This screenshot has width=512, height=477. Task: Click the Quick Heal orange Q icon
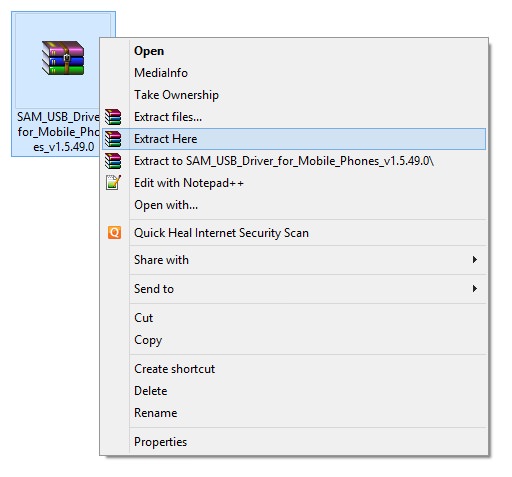114,233
